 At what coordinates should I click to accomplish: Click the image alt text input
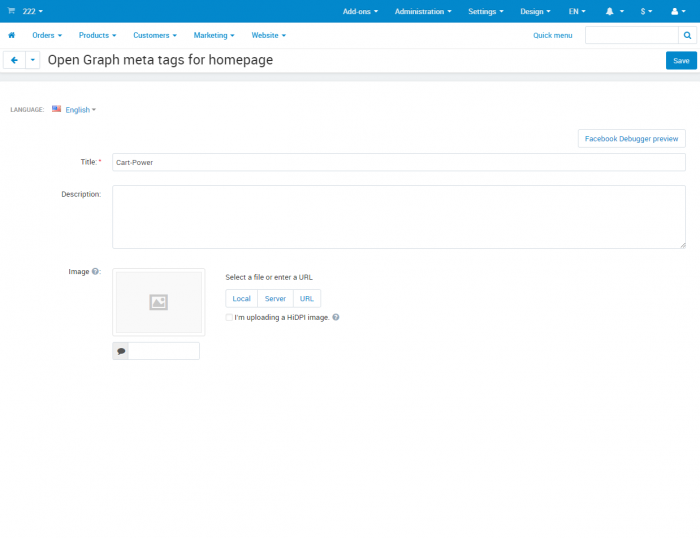click(x=164, y=351)
